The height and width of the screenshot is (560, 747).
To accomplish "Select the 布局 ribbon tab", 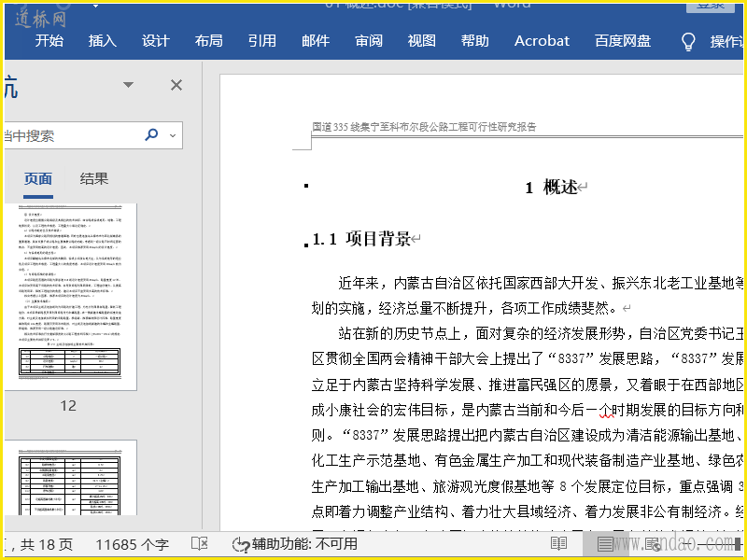I will tap(208, 41).
